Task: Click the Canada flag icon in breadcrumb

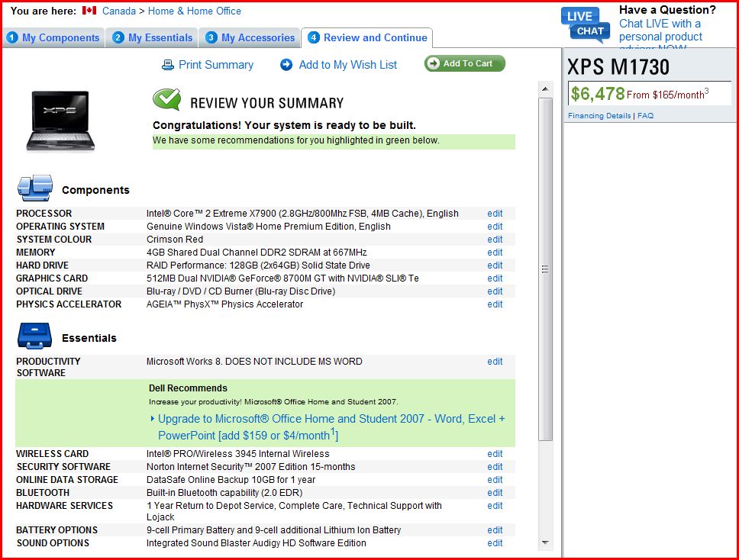Action: point(89,11)
